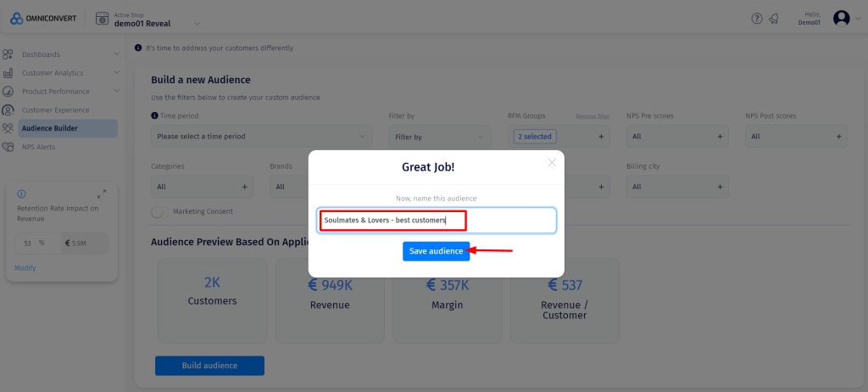Close the Great Job dialog
The height and width of the screenshot is (392, 868).
(x=552, y=162)
